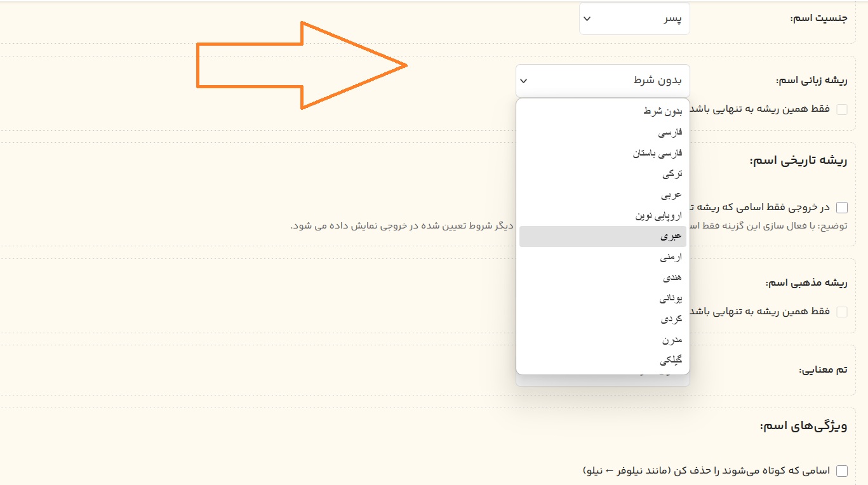This screenshot has height=485, width=868.
Task: Click the ویژگی‌های اسم heading
Action: [x=804, y=426]
